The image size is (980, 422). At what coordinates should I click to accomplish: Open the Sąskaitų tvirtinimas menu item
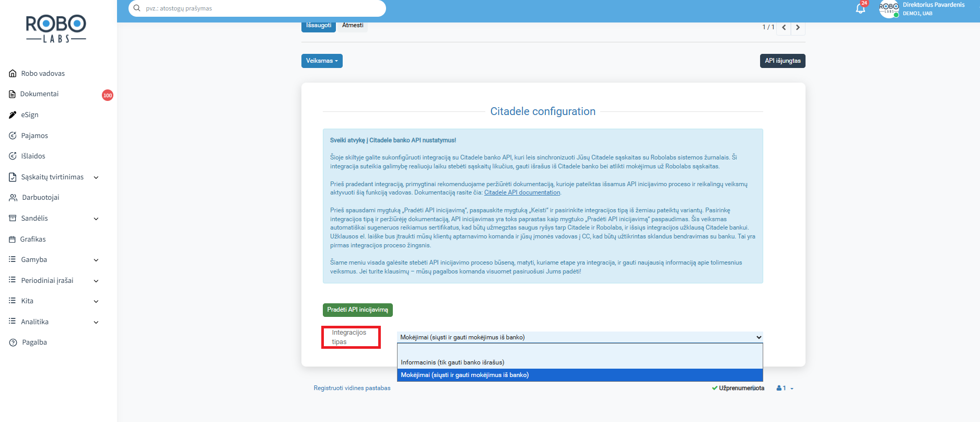coord(52,177)
